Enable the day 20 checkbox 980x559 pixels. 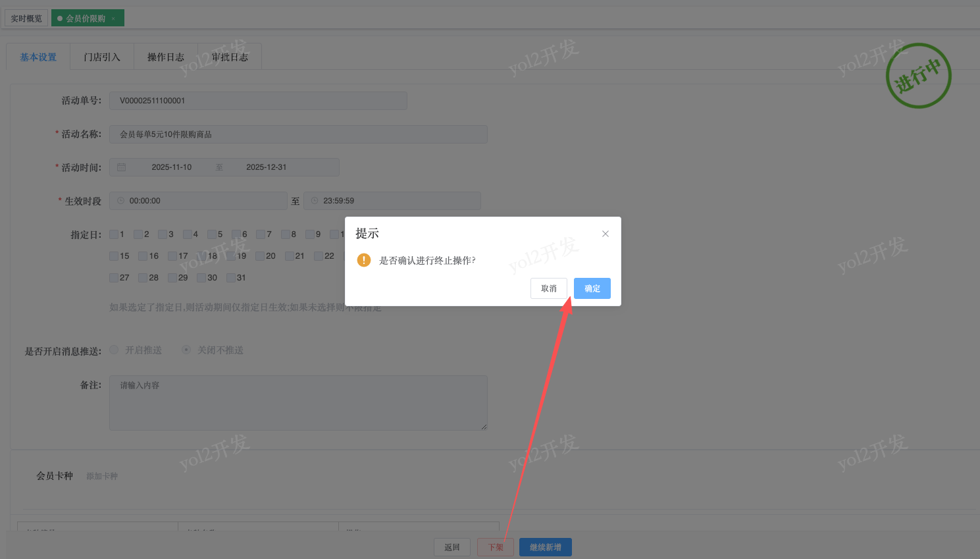[x=260, y=256]
